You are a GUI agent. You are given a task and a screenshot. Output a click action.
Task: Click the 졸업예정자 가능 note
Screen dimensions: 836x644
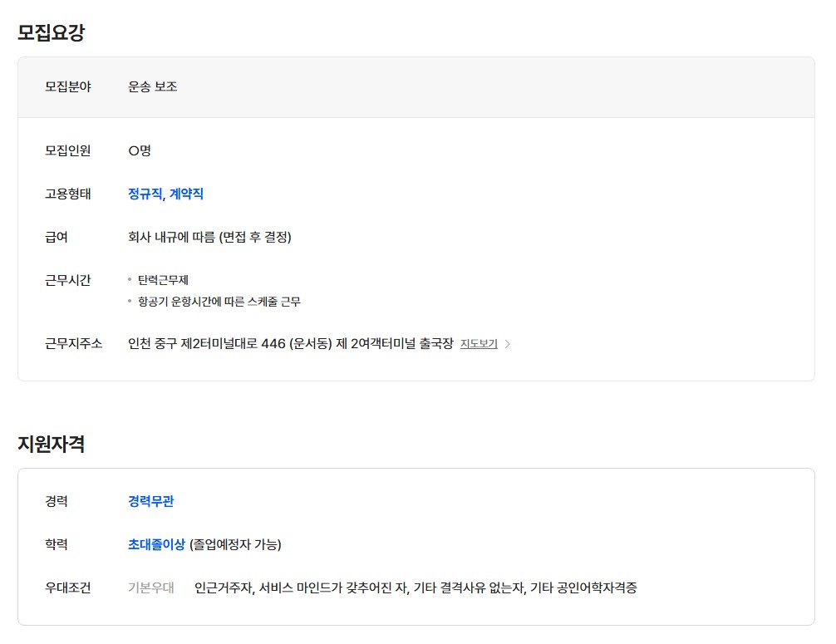coord(235,545)
